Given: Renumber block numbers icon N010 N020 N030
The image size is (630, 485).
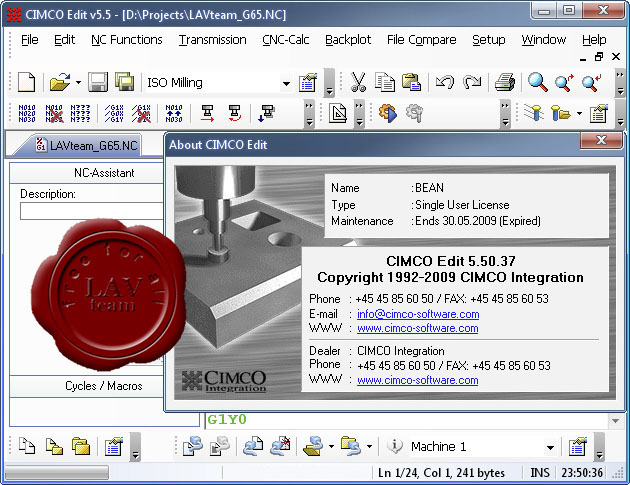Looking at the screenshot, I should pos(27,113).
